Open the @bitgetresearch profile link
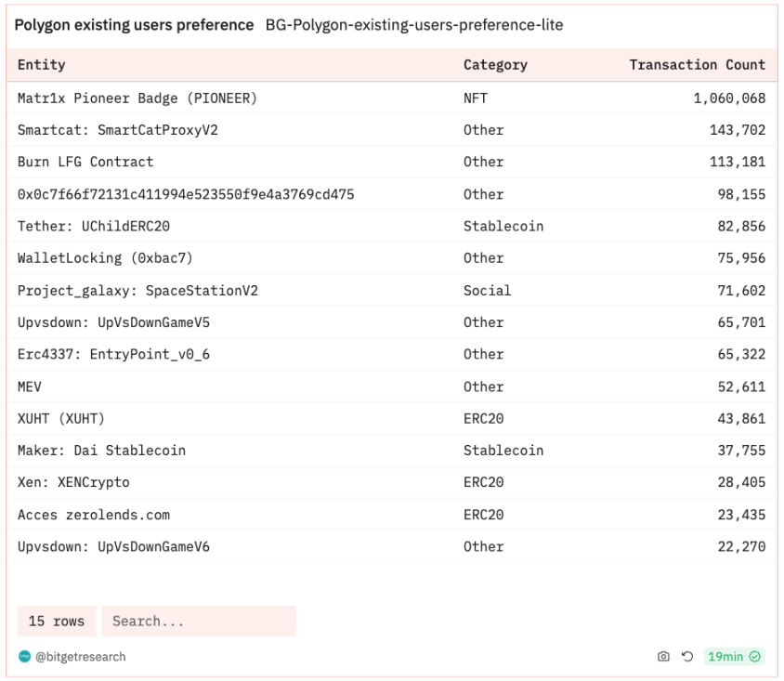This screenshot has height=681, width=784. pyautogui.click(x=80, y=657)
